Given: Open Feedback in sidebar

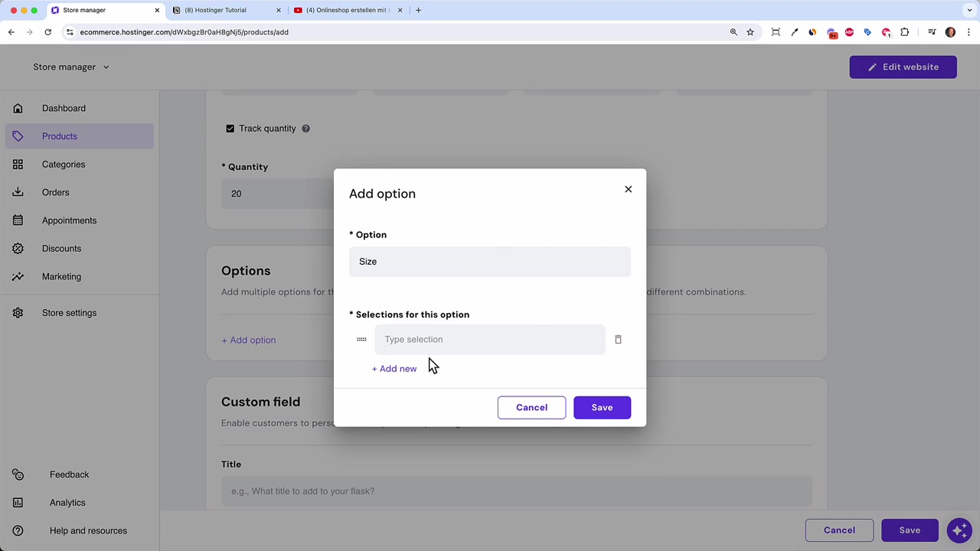Looking at the screenshot, I should click(69, 474).
